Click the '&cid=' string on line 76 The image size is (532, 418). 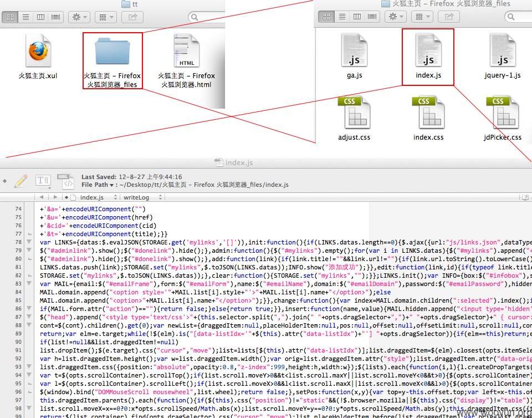click(56, 226)
